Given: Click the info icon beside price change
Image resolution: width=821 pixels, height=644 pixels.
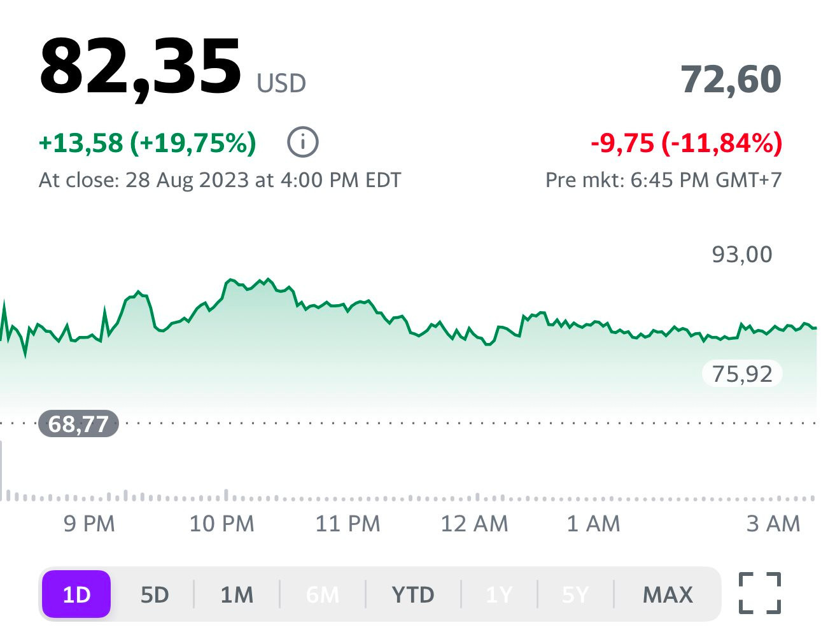Looking at the screenshot, I should 302,142.
